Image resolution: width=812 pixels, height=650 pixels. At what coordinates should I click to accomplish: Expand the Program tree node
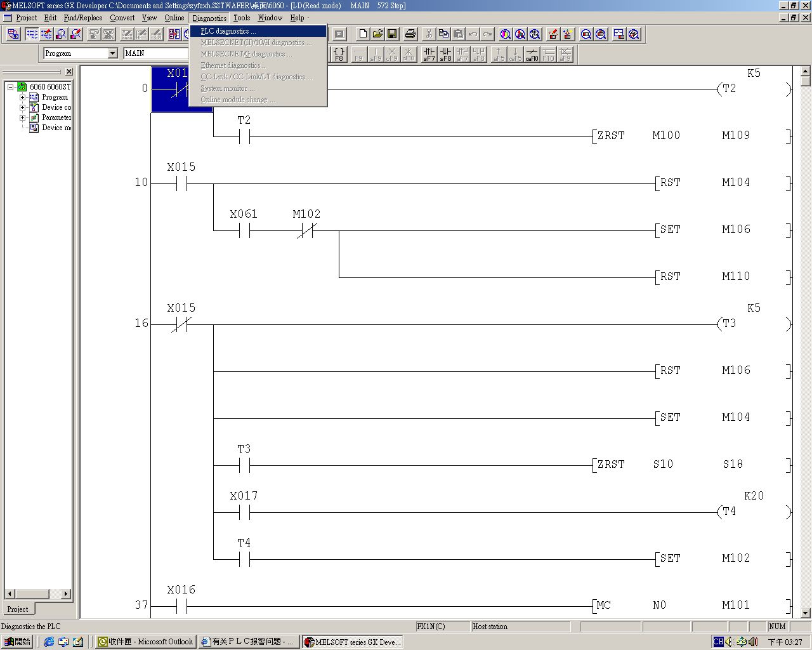(22, 98)
